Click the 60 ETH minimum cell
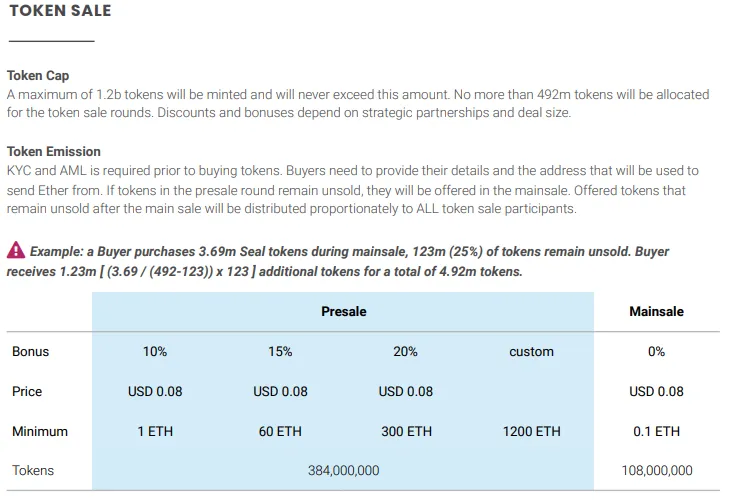The height and width of the screenshot is (504, 731). [280, 432]
